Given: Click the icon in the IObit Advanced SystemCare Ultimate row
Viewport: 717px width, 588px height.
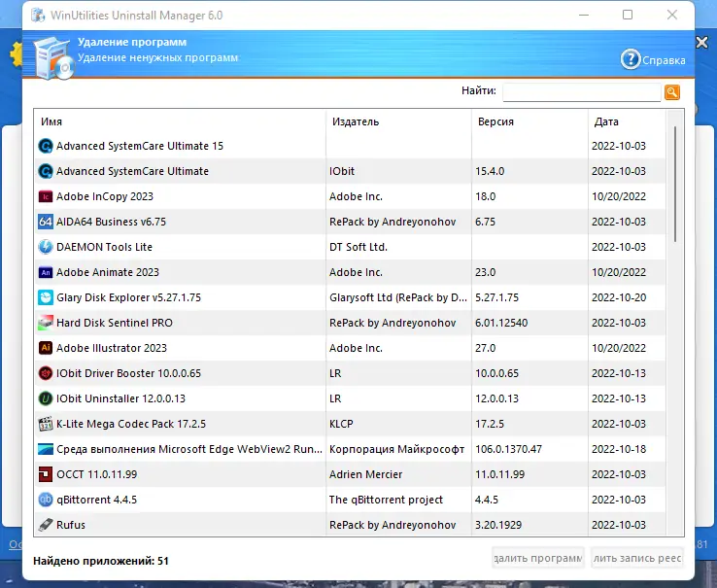Looking at the screenshot, I should click(46, 171).
